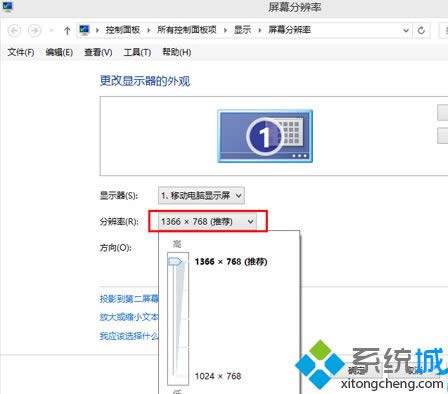This screenshot has height=394, width=448.
Task: Refresh the address bar location
Action: (x=421, y=30)
